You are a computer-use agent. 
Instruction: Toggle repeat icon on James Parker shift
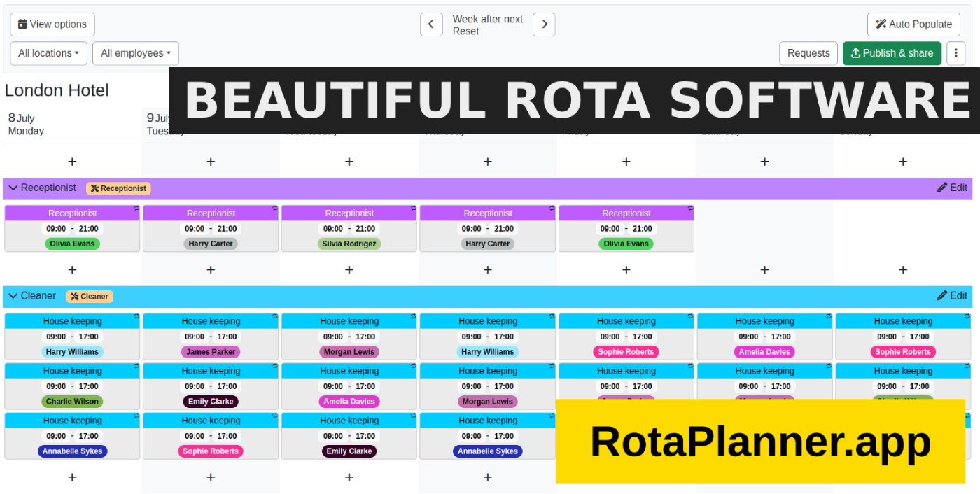275,317
